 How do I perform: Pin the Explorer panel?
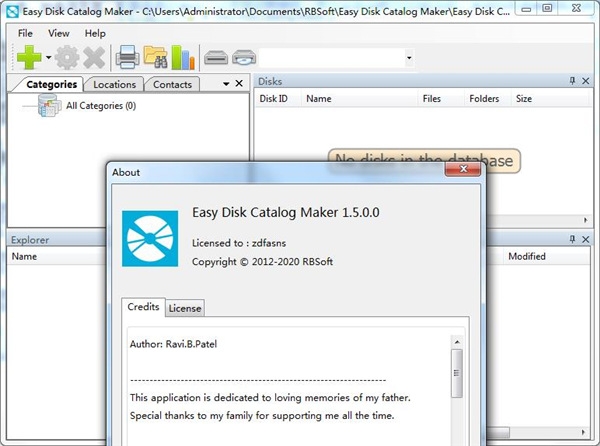[x=572, y=239]
